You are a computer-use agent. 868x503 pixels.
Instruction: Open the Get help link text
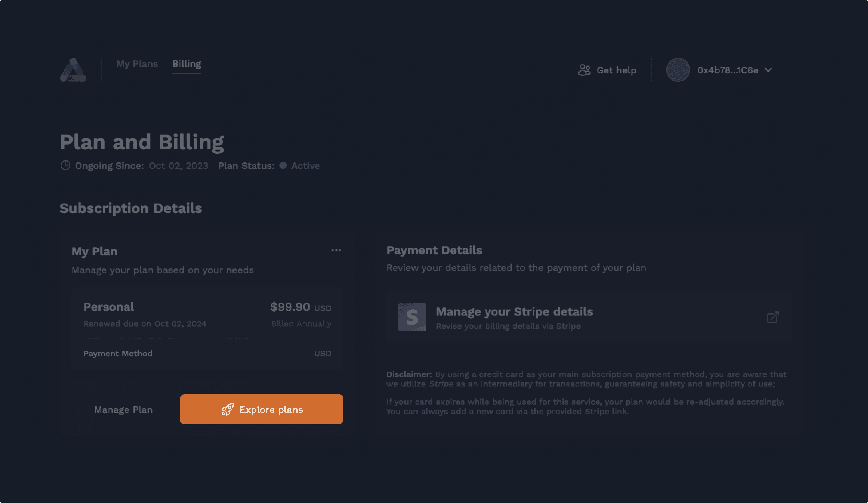coord(616,70)
